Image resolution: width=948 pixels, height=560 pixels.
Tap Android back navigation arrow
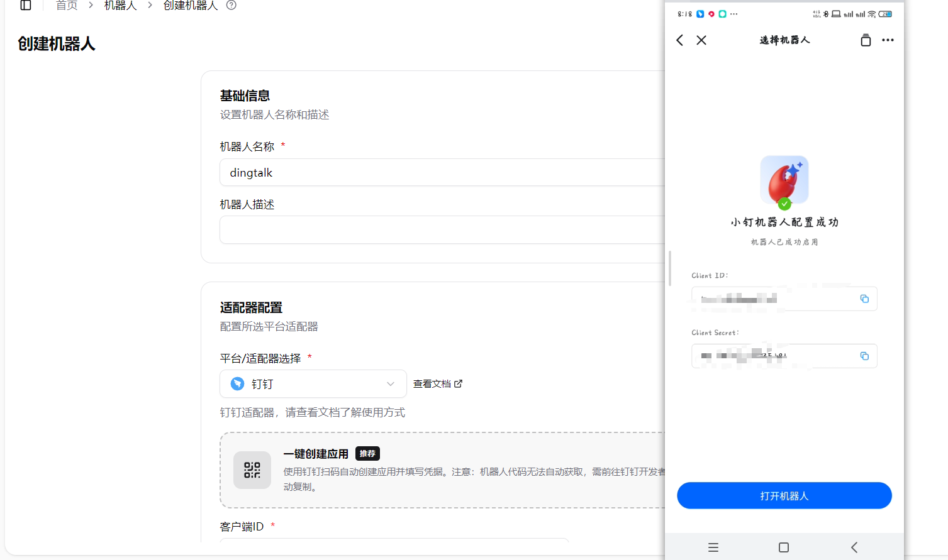(854, 547)
